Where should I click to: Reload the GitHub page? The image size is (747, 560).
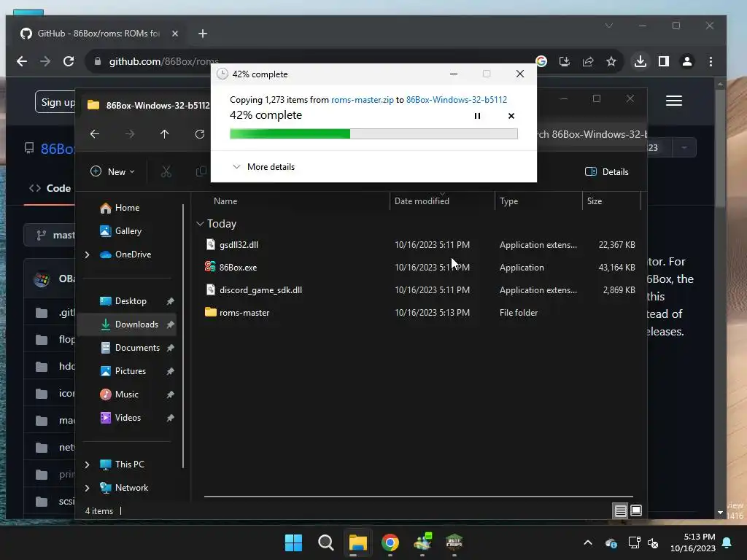(x=69, y=61)
